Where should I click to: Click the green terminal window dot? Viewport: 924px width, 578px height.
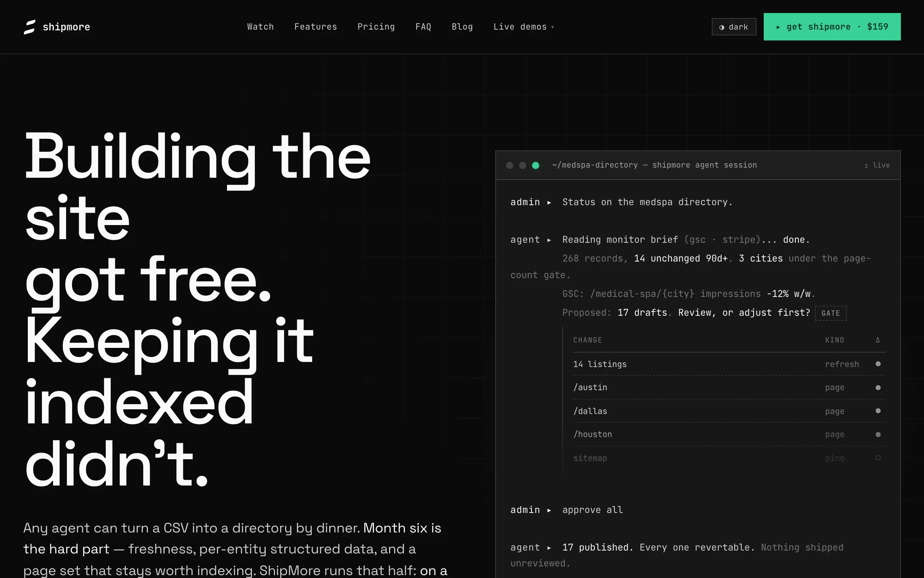(536, 165)
